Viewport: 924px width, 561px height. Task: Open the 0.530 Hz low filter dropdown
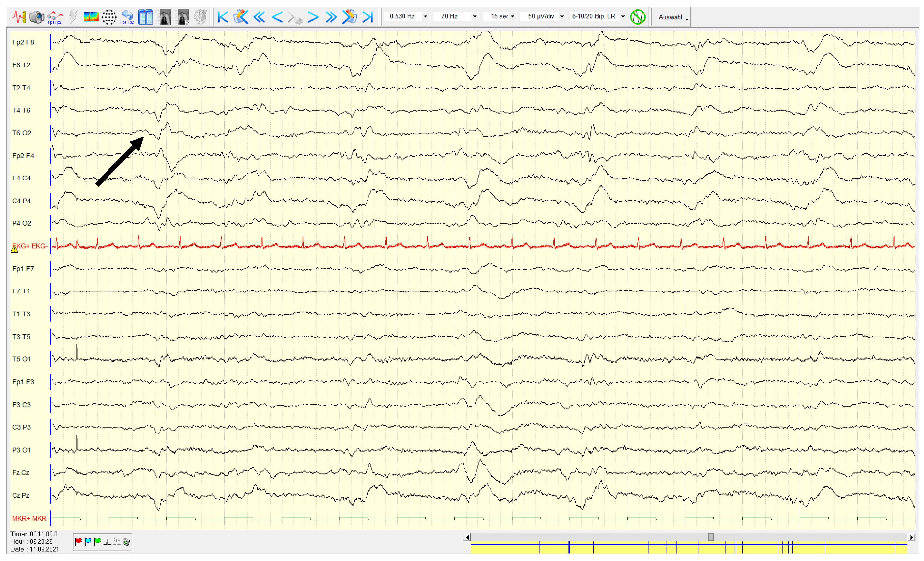(425, 16)
